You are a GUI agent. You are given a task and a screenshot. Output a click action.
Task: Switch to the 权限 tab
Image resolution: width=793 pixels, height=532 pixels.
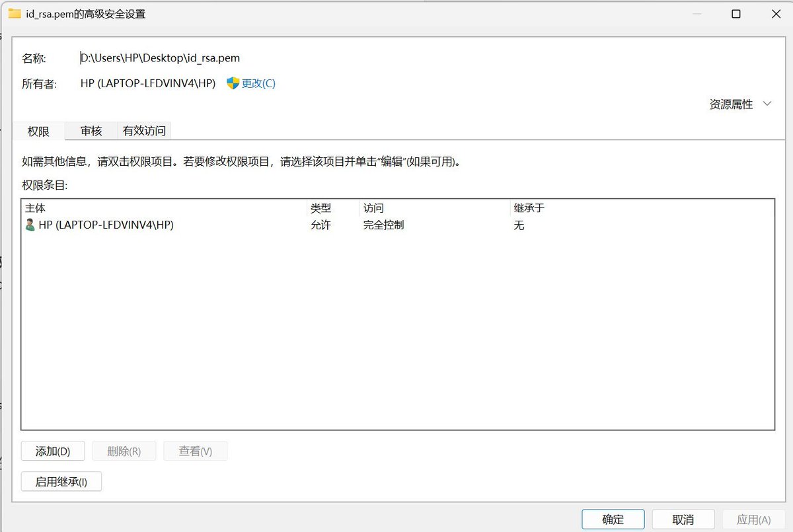click(38, 131)
